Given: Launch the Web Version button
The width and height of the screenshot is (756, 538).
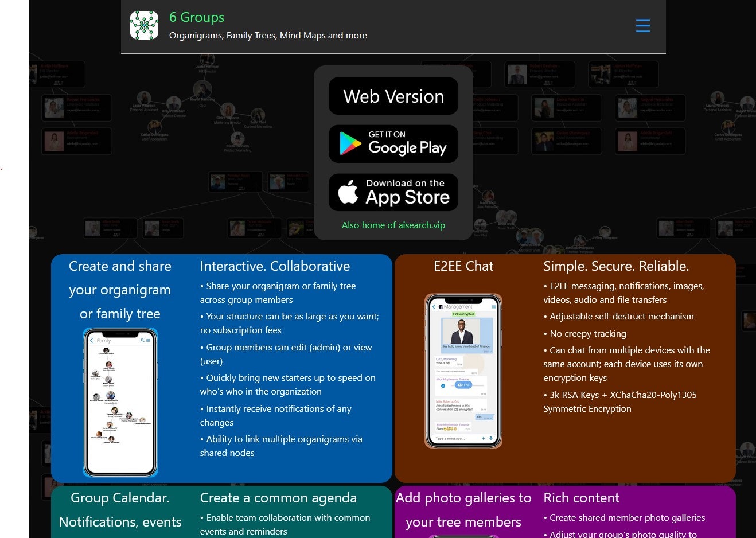Looking at the screenshot, I should point(393,96).
